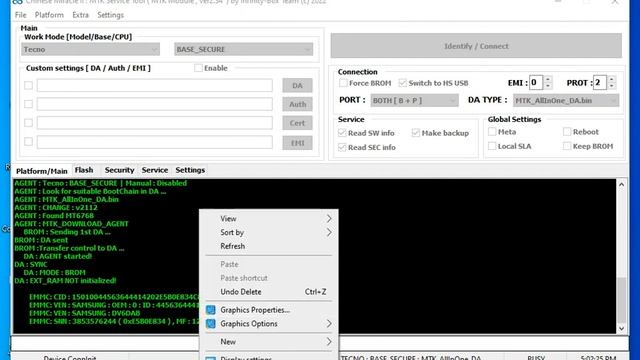Switch to the Service tab
Image resolution: width=640 pixels, height=360 pixels.
(155, 170)
